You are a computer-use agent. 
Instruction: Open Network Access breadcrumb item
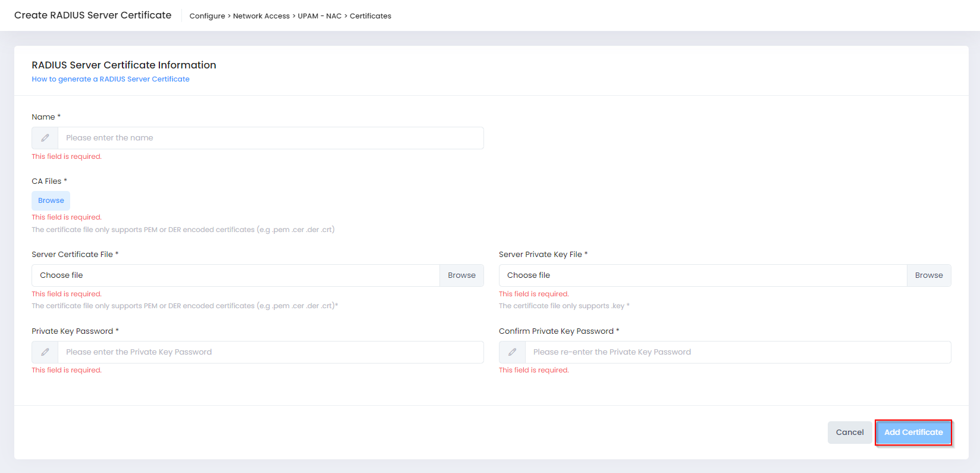click(x=261, y=16)
